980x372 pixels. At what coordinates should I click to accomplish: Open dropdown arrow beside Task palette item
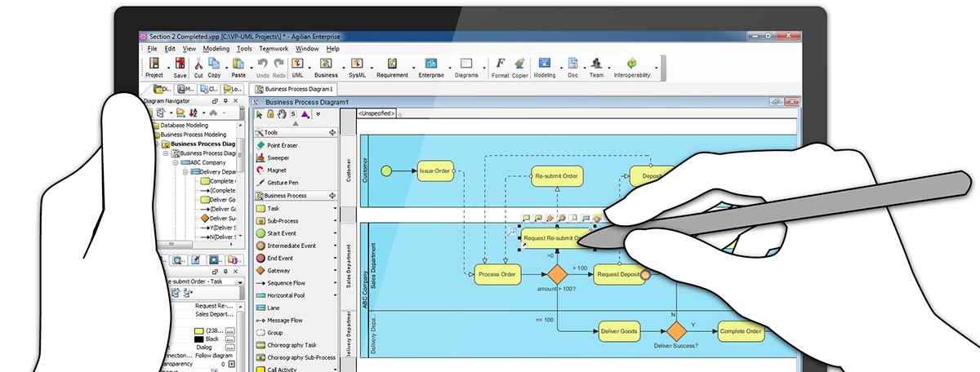click(335, 209)
